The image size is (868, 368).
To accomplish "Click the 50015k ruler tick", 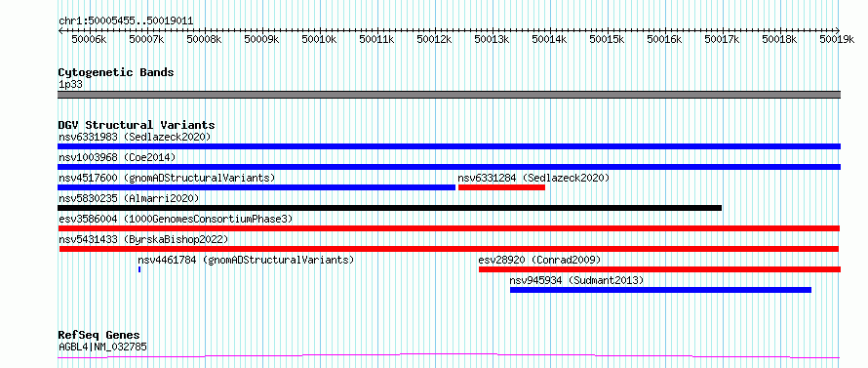I will pos(608,39).
